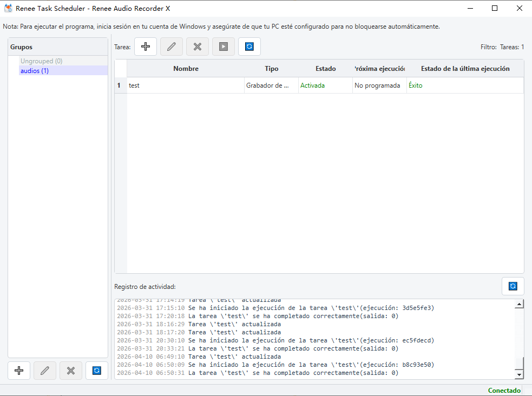532x396 pixels.
Task: Select task row number 1
Action: (x=121, y=85)
